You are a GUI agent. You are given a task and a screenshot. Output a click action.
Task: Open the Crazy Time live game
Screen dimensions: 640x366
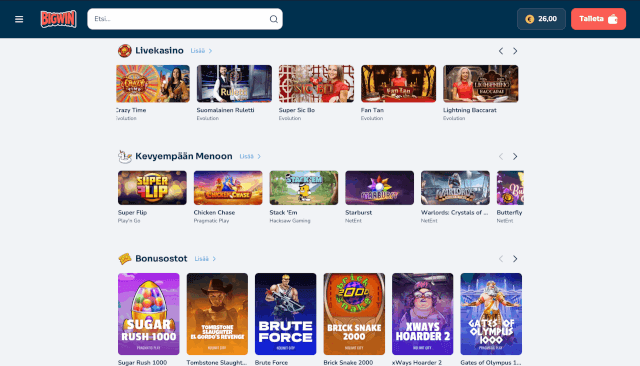pos(153,84)
